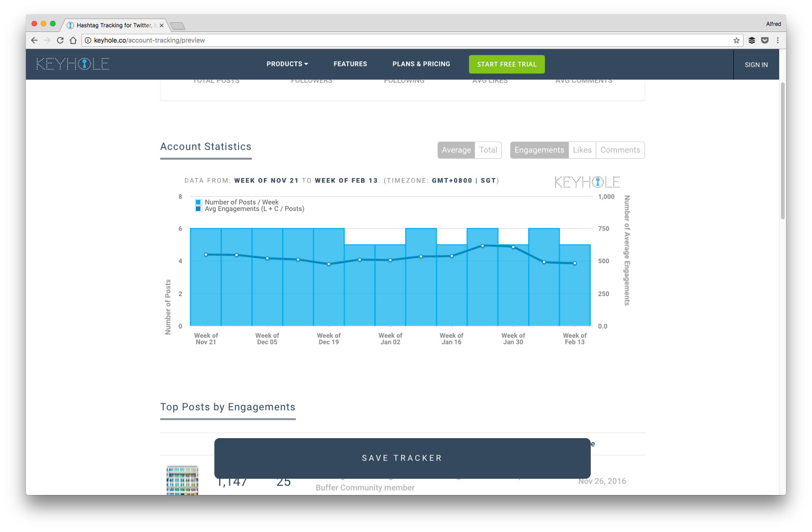Bookmark page with star icon
812x532 pixels.
tap(736, 40)
